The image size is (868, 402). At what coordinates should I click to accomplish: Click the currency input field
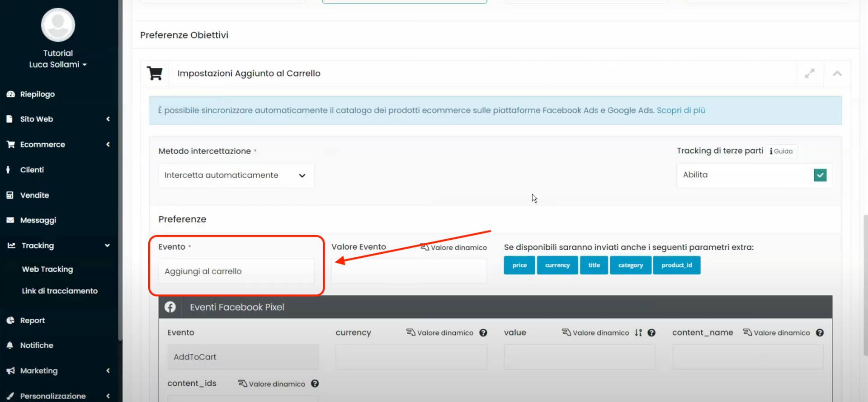coord(411,357)
